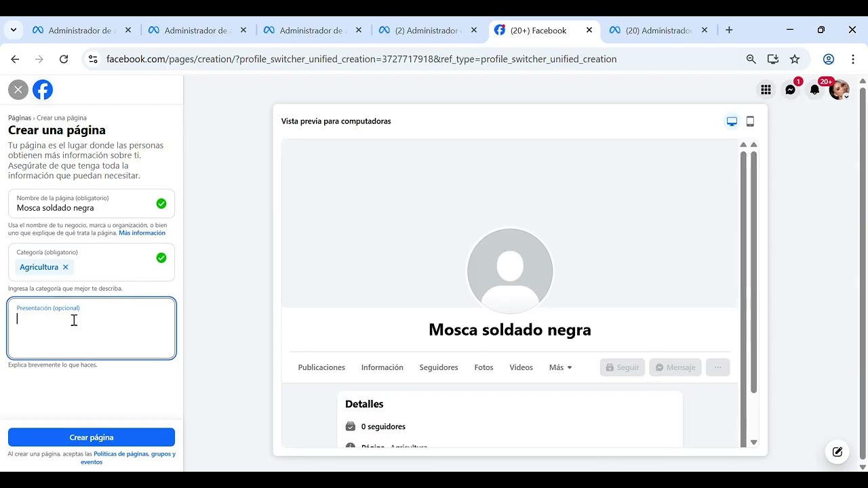Open the Más información link
The width and height of the screenshot is (868, 488).
[142, 233]
